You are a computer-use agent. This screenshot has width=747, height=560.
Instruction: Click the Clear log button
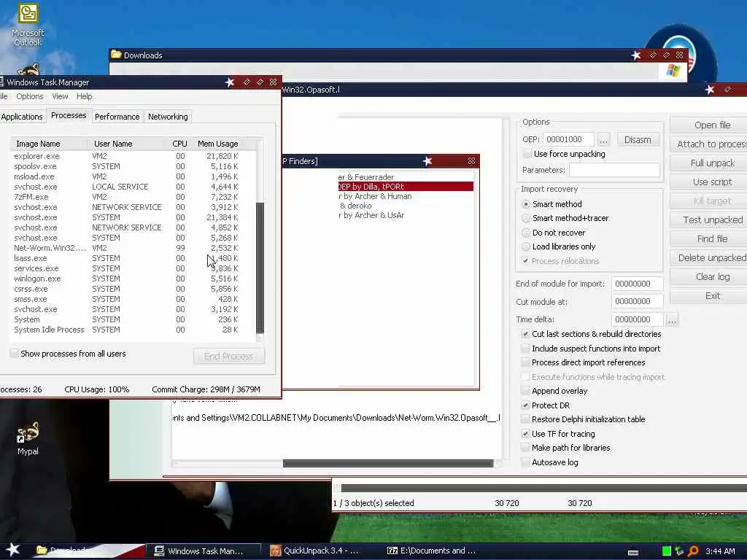point(708,276)
